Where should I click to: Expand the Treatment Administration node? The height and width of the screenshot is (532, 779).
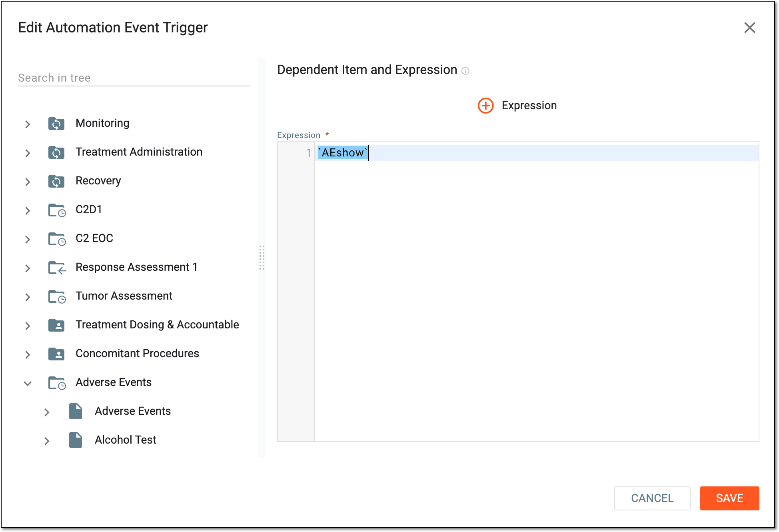(x=28, y=153)
